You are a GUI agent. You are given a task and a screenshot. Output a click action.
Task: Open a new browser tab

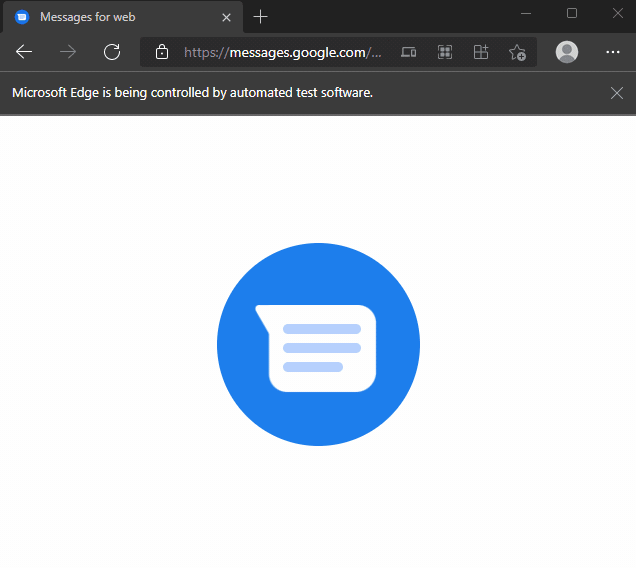point(260,17)
